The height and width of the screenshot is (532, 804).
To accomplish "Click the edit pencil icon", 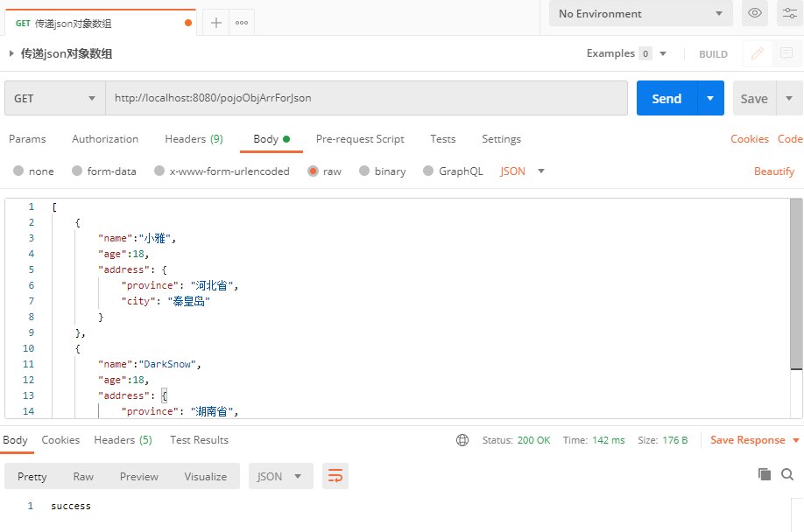I will pyautogui.click(x=758, y=53).
